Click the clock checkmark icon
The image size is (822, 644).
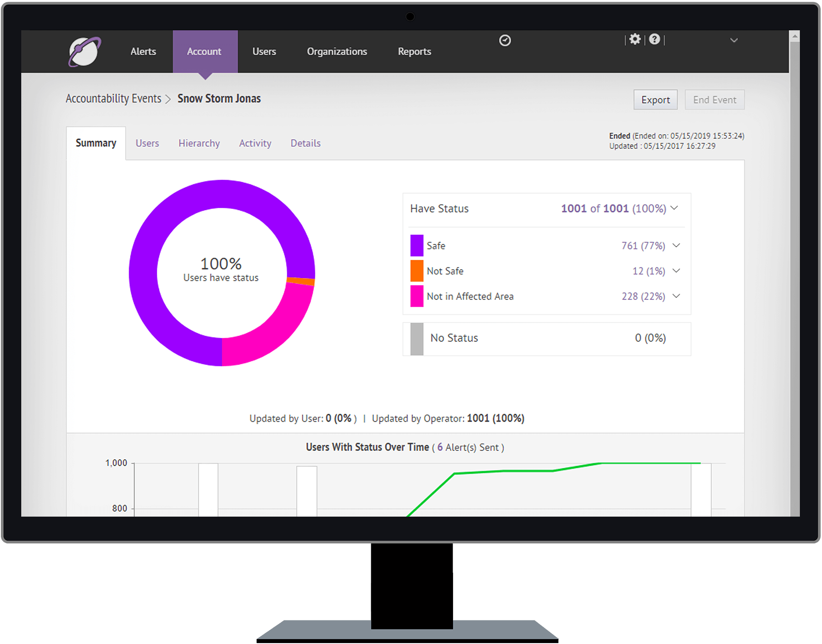point(505,41)
